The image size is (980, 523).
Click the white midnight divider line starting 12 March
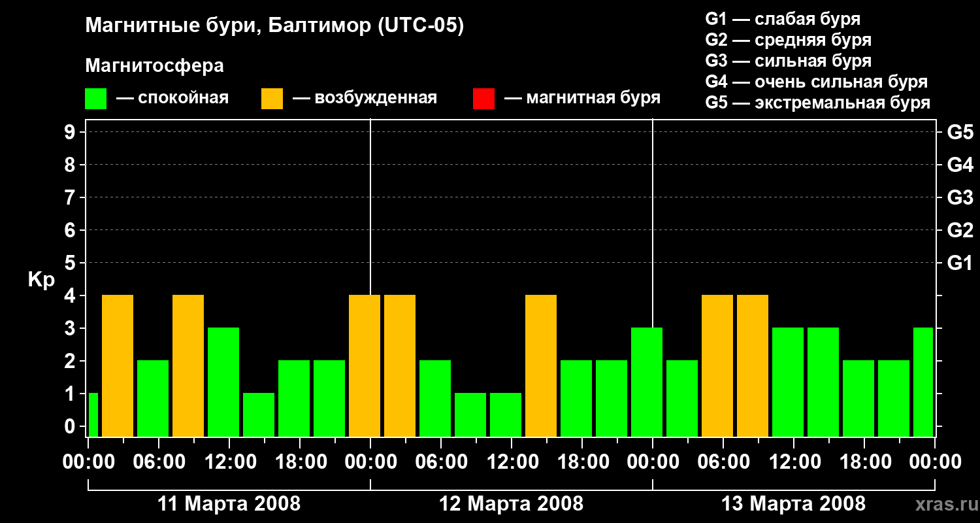(x=370, y=207)
